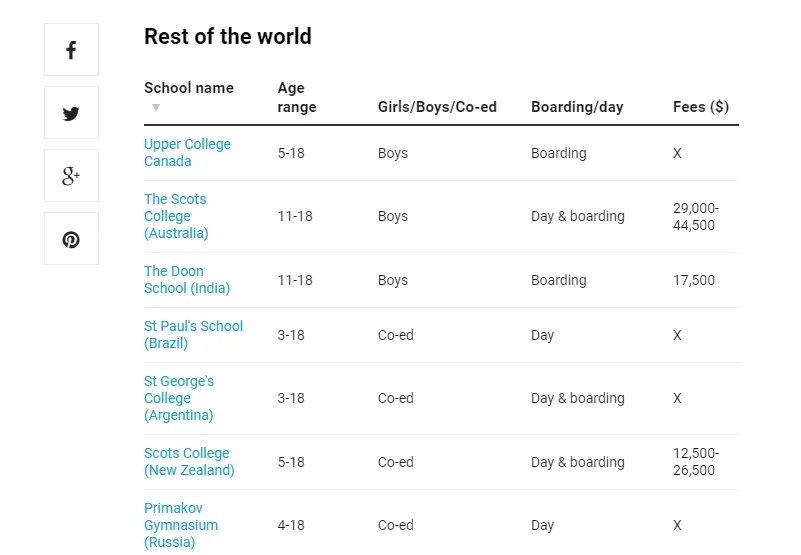Open The Scots College (Australia) link
This screenshot has height=555, width=801.
point(176,216)
